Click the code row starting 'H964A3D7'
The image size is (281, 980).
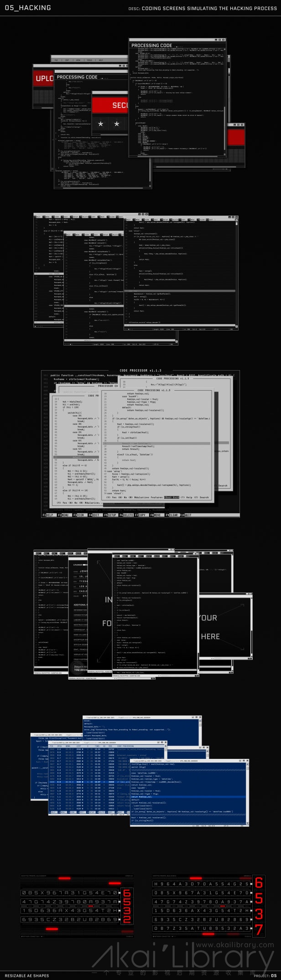pyautogui.click(x=201, y=884)
